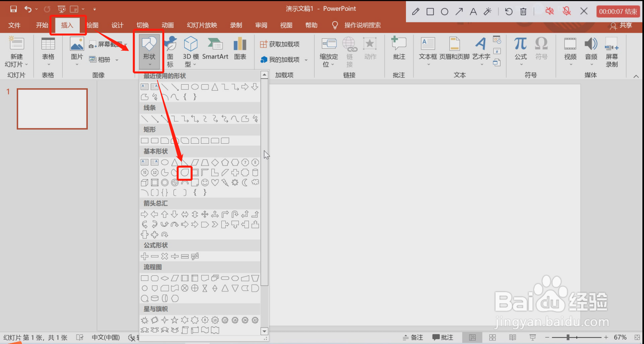
Task: Toggle the microphone mute in recorder toolbar
Action: [567, 12]
